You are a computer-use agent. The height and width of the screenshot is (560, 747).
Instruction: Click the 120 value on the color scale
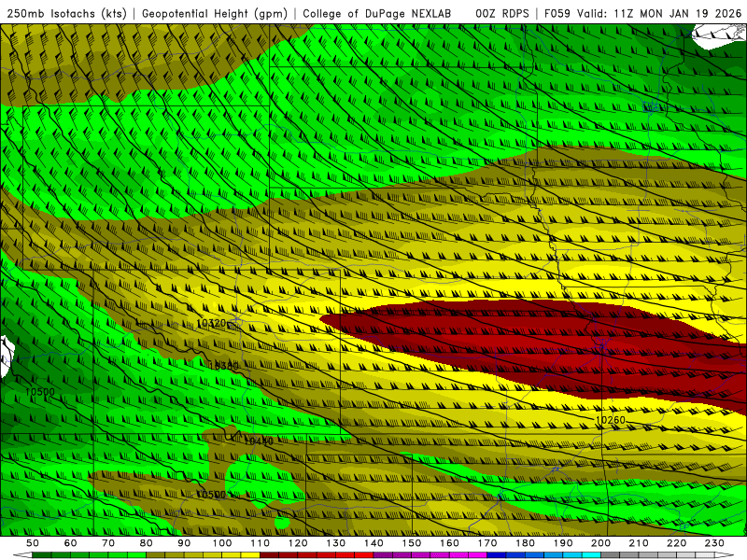298,543
